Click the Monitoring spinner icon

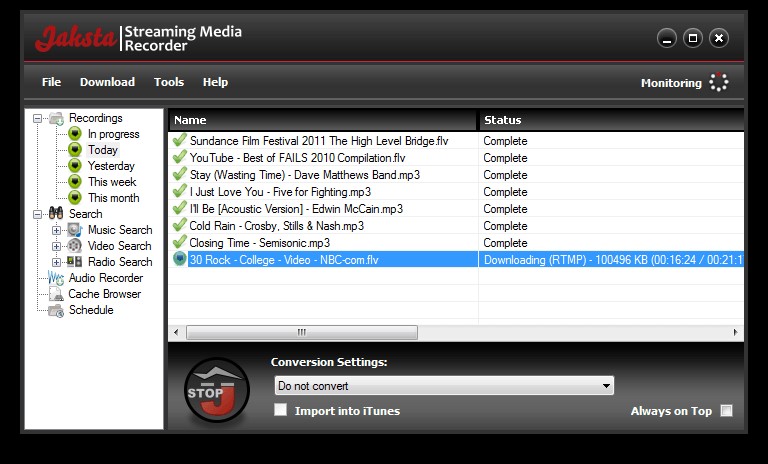click(x=718, y=83)
